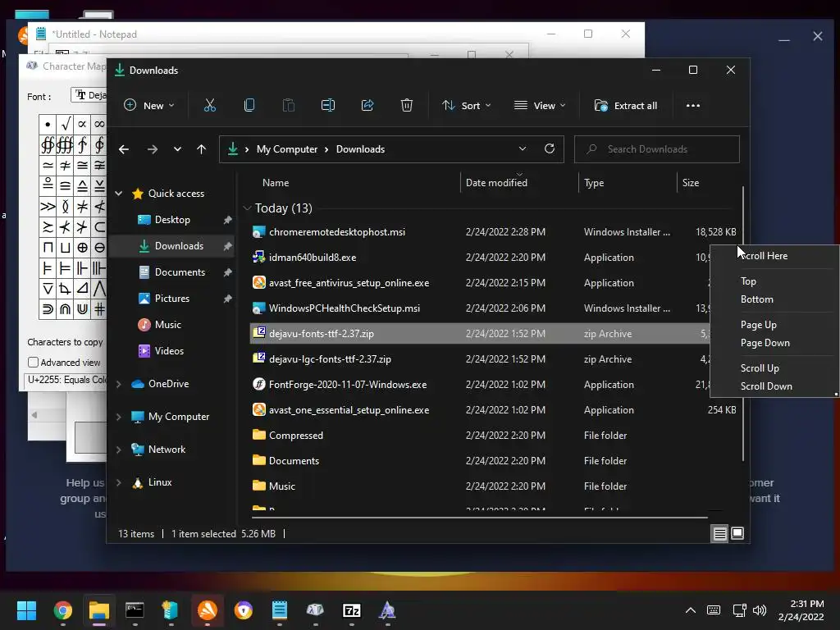The image size is (840, 630).
Task: Select chromeremotedesktophost.msi file
Action: (x=336, y=232)
